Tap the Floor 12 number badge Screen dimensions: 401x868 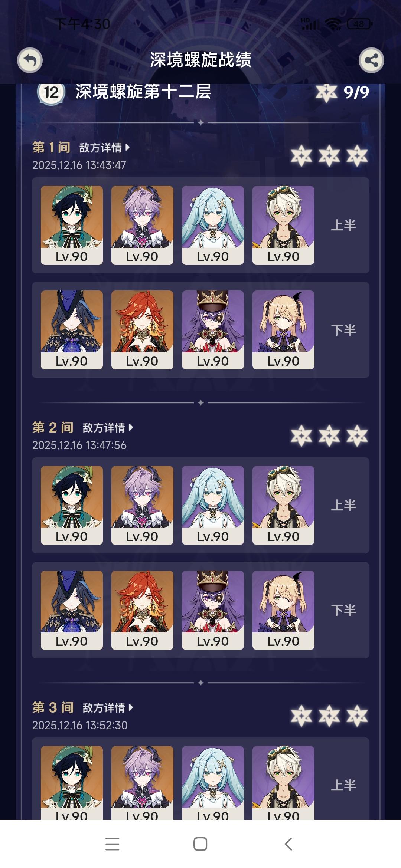pos(51,92)
